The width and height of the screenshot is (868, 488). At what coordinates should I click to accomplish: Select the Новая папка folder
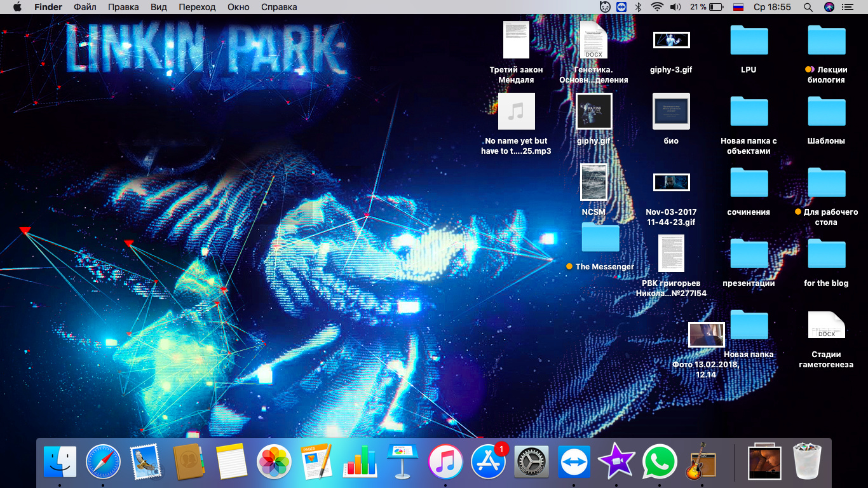tap(749, 325)
